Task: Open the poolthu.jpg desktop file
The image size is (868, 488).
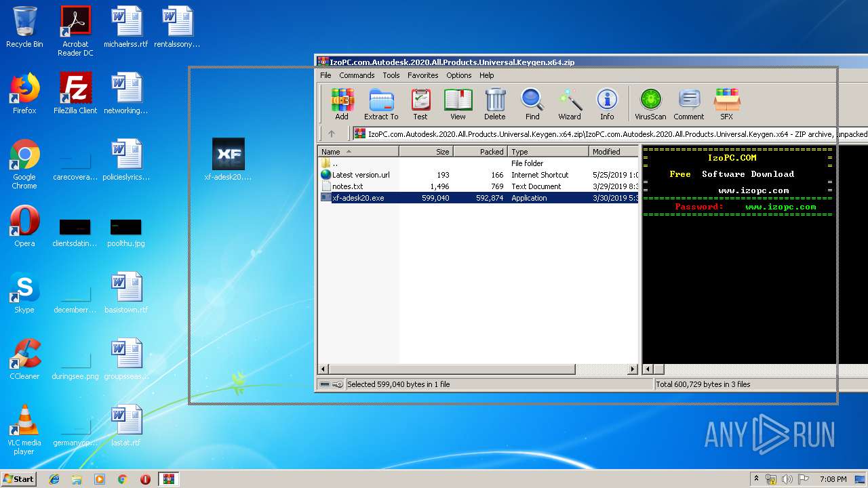Action: [x=126, y=233]
